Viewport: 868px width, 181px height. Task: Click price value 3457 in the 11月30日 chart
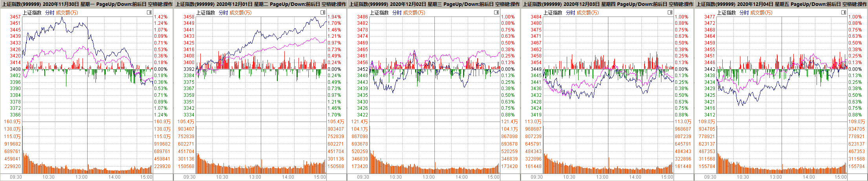15,17
